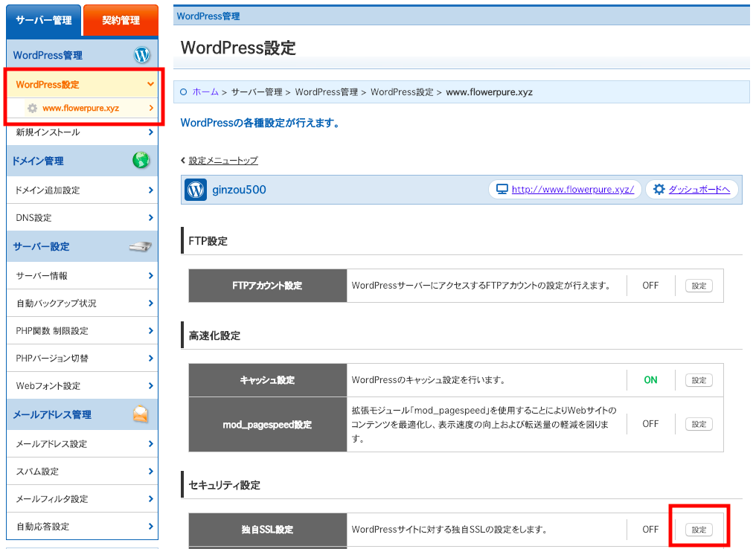Open ダッシュボードへ link
Image resolution: width=756 pixels, height=549 pixels.
(699, 190)
